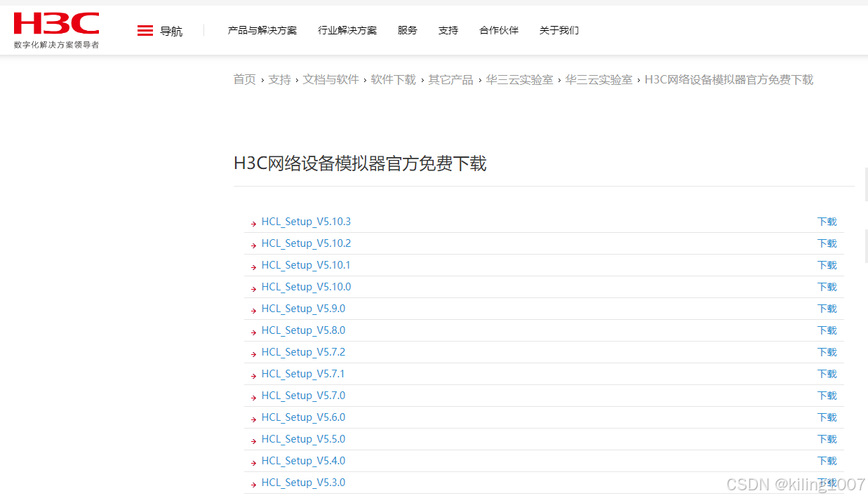Open the 合作伙伴 menu
The image size is (868, 498).
point(499,30)
